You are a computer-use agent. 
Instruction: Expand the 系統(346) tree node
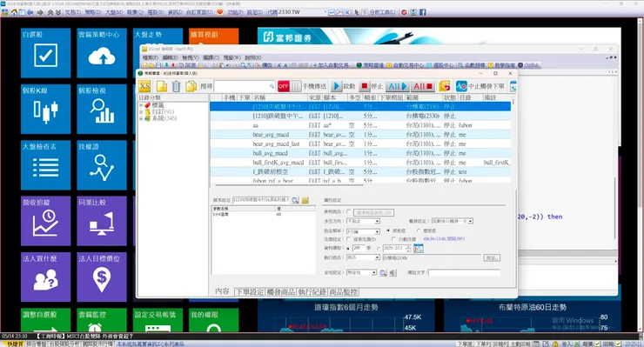141,118
